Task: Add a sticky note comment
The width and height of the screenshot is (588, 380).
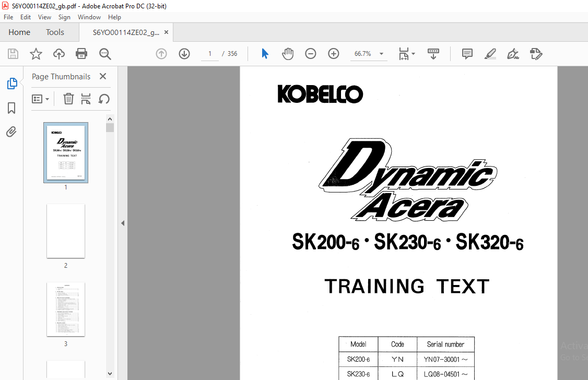Action: point(467,54)
